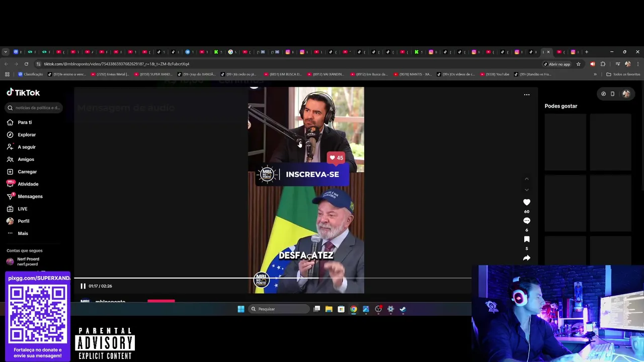Open Classificação bookmark
The image size is (644, 362).
(x=30, y=74)
